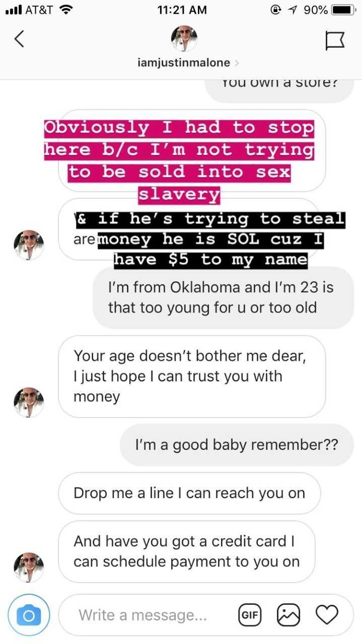The width and height of the screenshot is (362, 644).
Task: Open the camera button in message bar
Action: click(x=29, y=615)
